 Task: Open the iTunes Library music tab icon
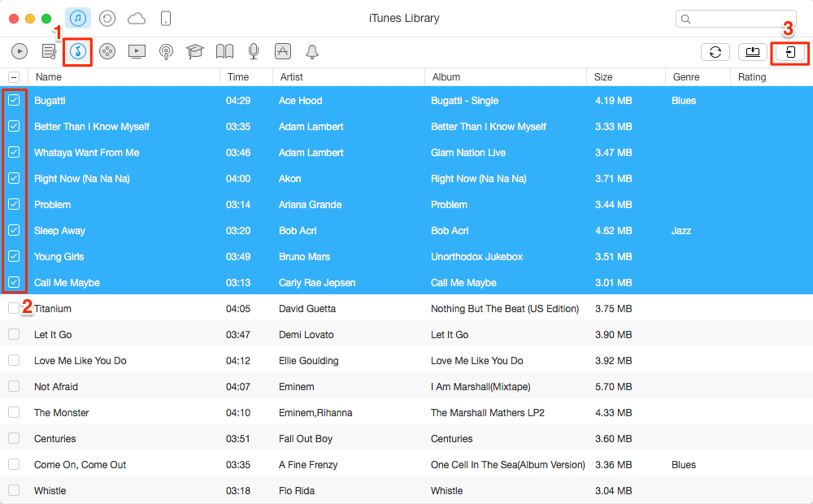(78, 18)
